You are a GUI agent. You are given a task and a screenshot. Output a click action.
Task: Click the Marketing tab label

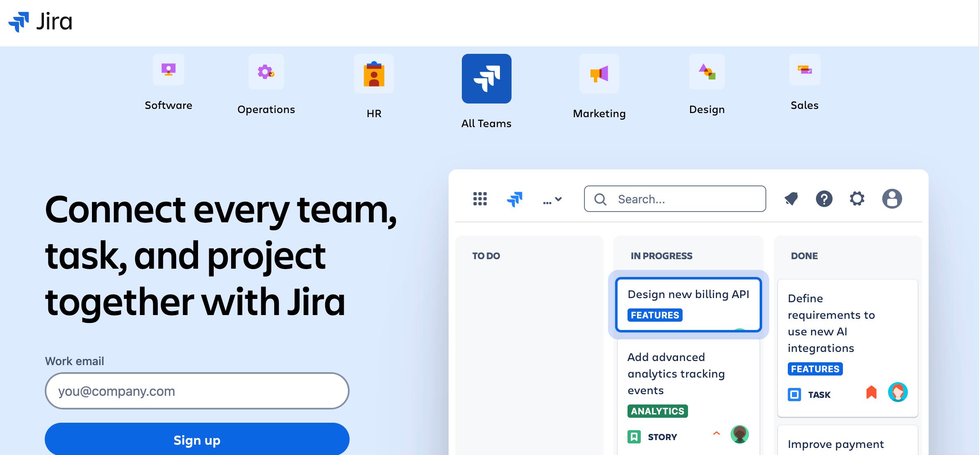(x=599, y=114)
